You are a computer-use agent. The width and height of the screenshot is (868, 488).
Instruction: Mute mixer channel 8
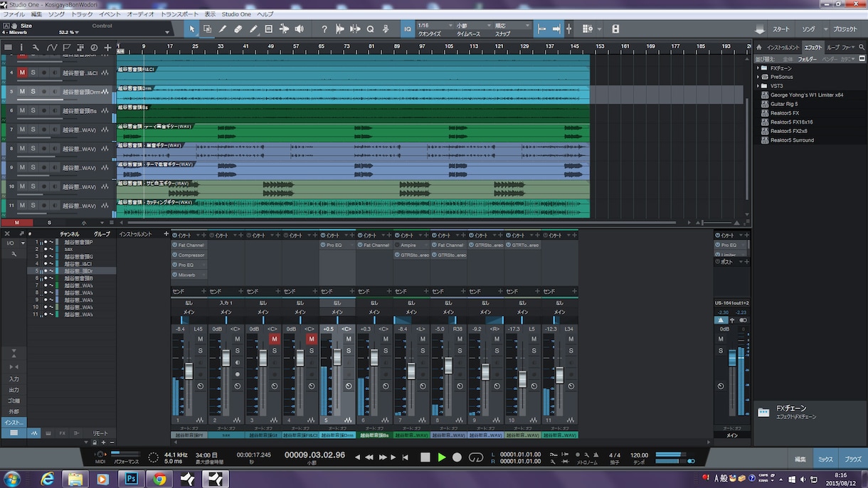(460, 339)
